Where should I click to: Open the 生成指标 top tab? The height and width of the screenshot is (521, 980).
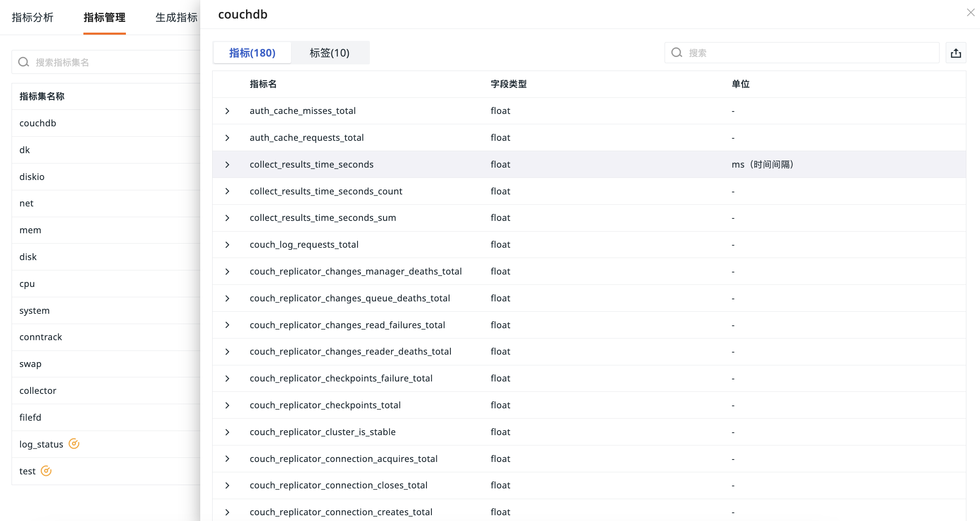click(176, 17)
